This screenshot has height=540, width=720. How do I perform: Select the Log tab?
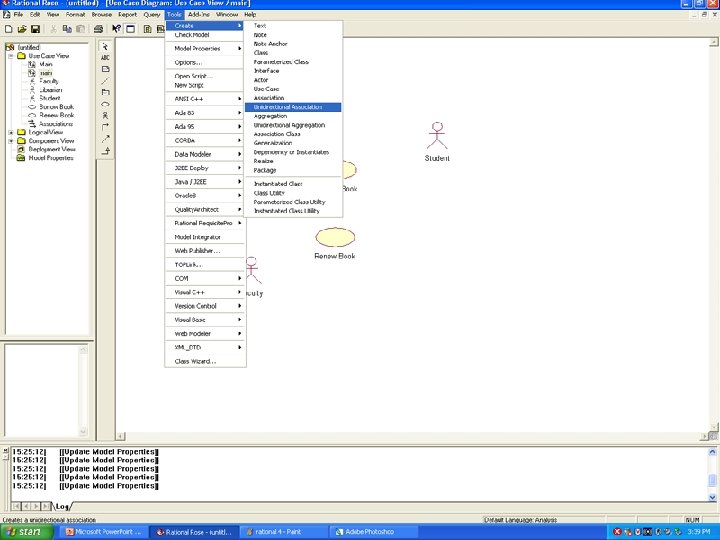click(62, 506)
